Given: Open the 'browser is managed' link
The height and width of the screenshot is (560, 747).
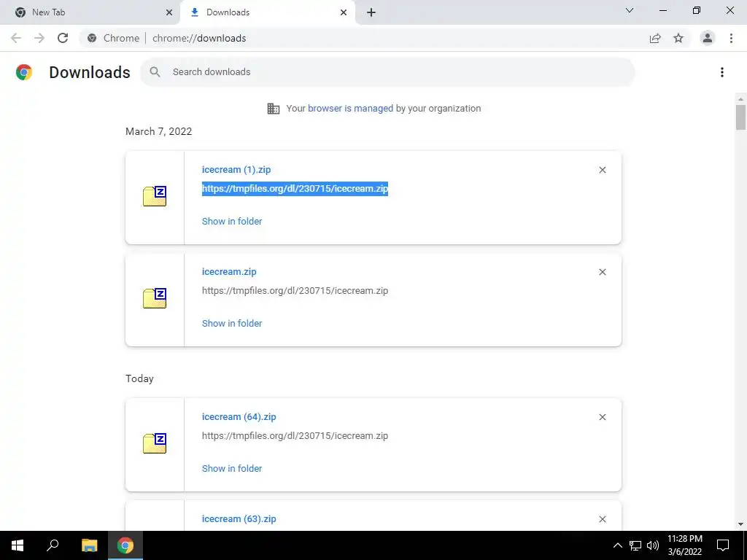Looking at the screenshot, I should (351, 108).
